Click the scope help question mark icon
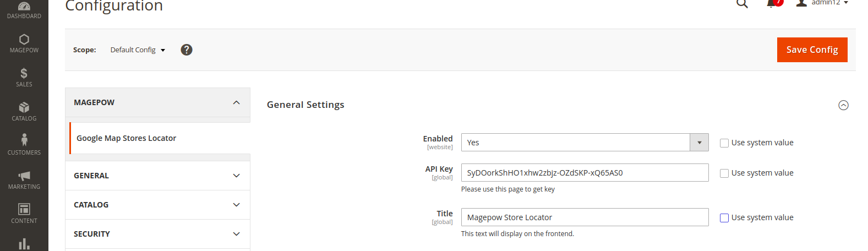Screen dimensions: 868x251 point(187,50)
